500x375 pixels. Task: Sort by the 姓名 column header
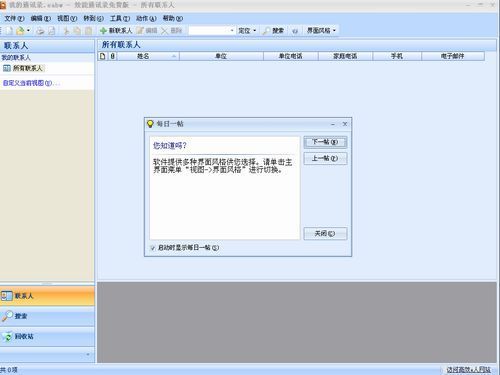tap(148, 56)
